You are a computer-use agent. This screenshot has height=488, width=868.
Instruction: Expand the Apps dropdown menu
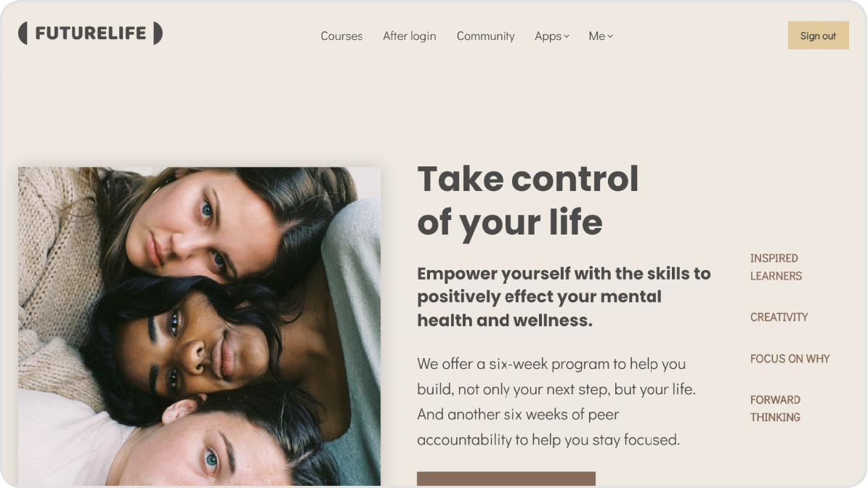552,36
